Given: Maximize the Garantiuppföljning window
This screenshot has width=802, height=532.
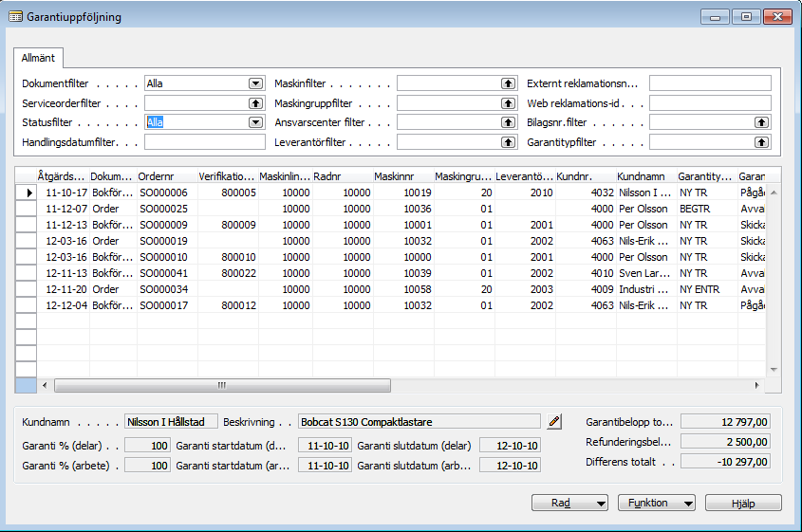Looking at the screenshot, I should pos(746,17).
